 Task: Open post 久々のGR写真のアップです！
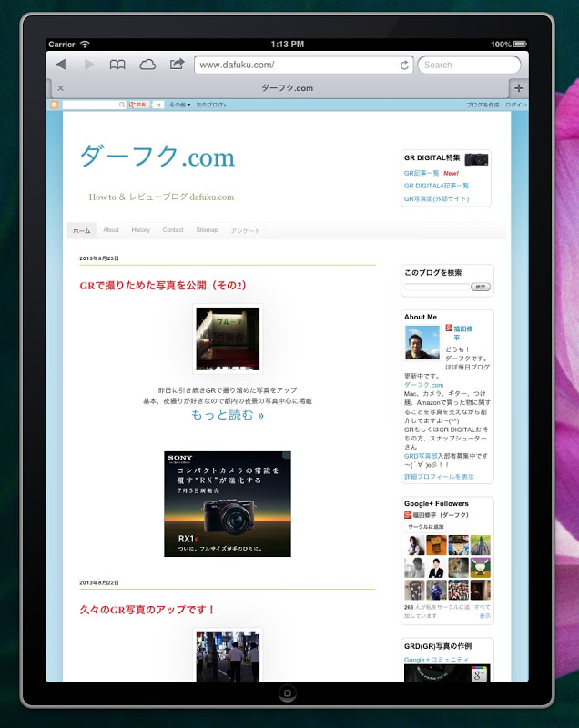[x=147, y=610]
